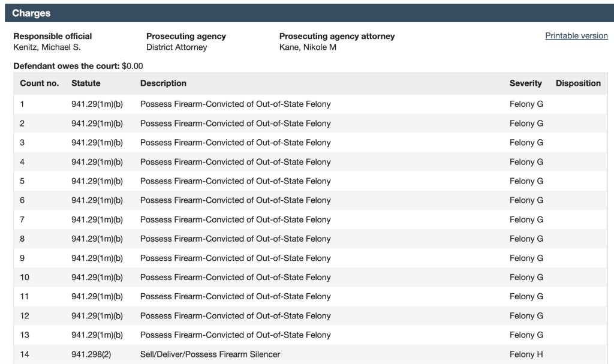Select count number 10 in the table
This screenshot has width=614, height=364.
point(25,278)
